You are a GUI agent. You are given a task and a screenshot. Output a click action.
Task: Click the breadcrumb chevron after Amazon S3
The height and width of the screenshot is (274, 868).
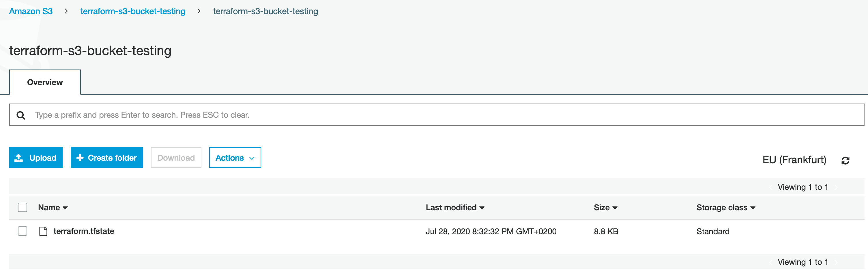point(66,11)
